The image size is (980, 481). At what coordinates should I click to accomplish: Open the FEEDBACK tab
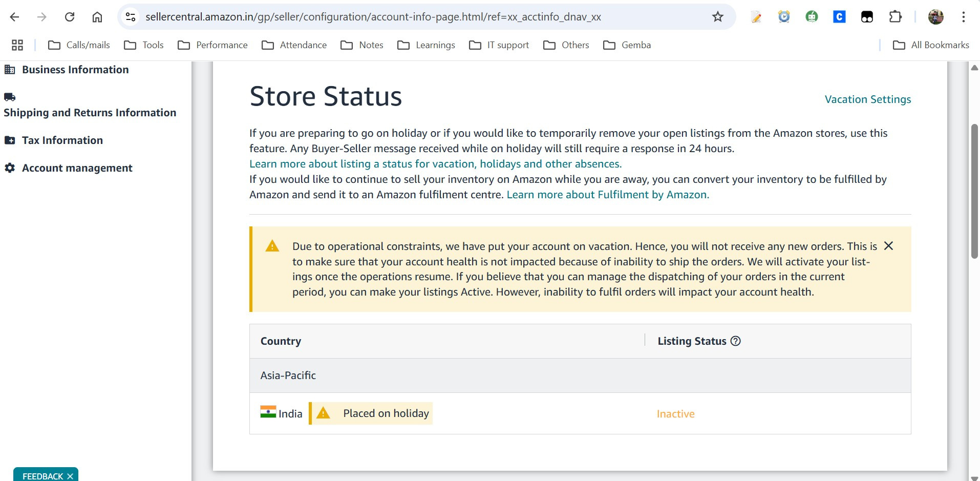coord(43,476)
